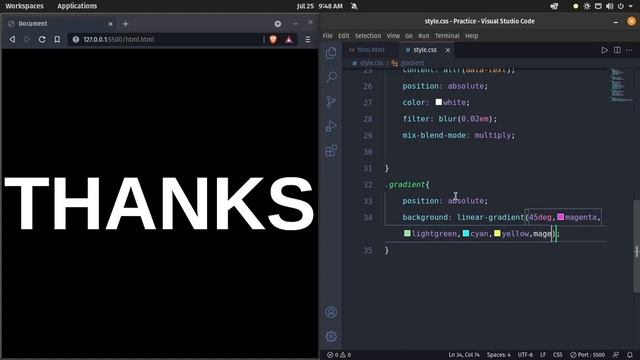Click the editor minimap
Viewport: 640px width, 360px height.
coord(620,85)
